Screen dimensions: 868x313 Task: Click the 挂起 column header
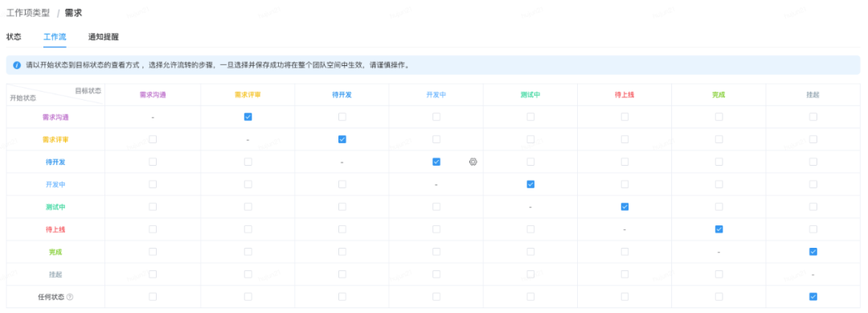[x=813, y=95]
